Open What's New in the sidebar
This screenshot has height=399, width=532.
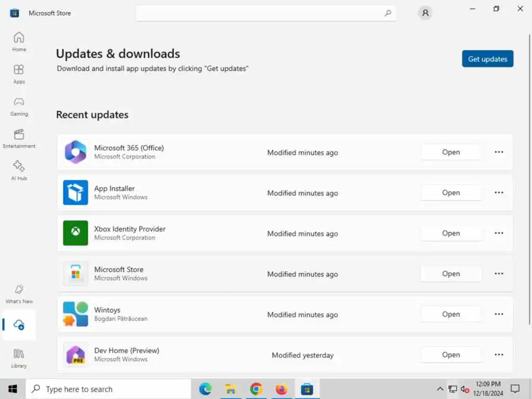click(x=19, y=294)
